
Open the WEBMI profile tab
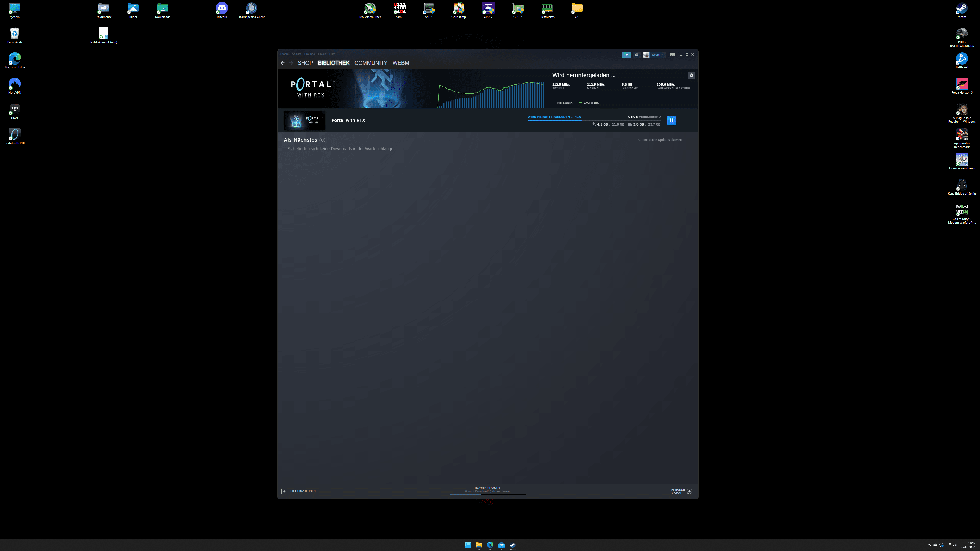point(401,63)
